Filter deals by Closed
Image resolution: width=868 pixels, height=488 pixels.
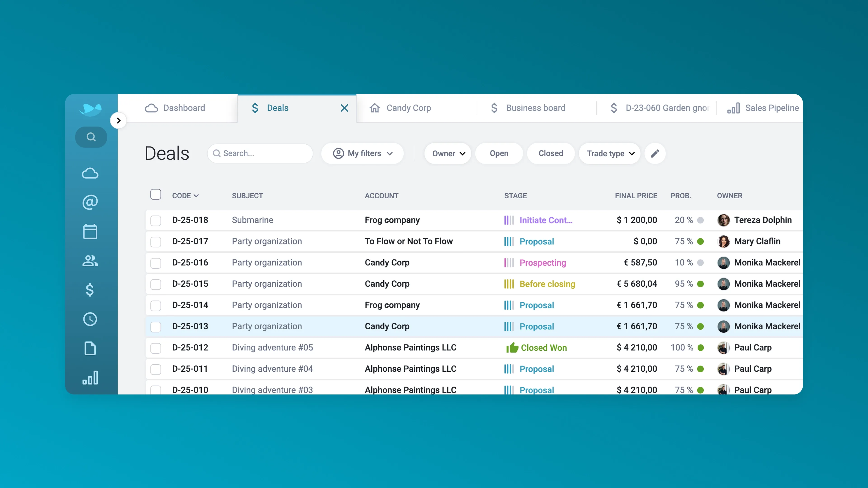tap(551, 154)
